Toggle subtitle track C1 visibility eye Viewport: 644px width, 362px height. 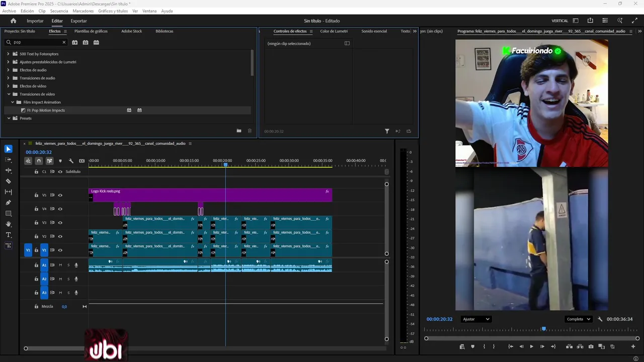60,171
